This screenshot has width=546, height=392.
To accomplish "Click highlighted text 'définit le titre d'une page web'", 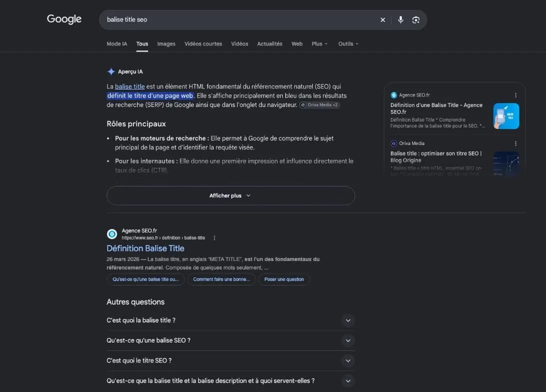I will pos(150,95).
